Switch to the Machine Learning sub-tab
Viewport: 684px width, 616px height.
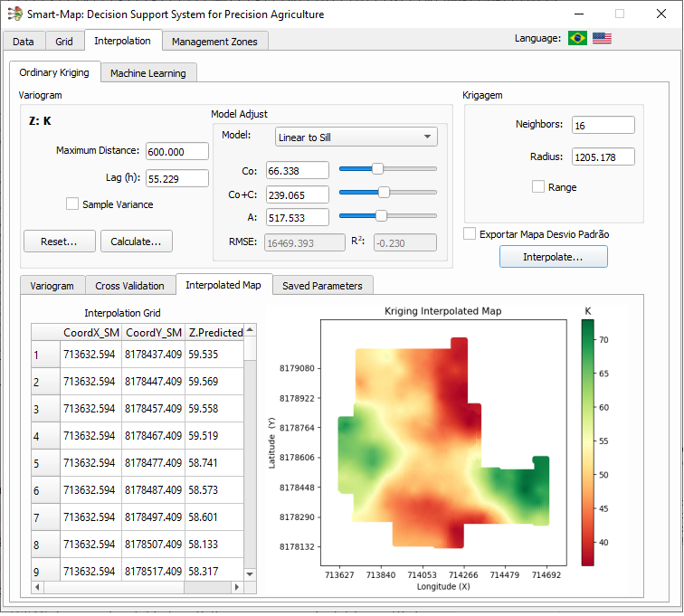pos(148,73)
